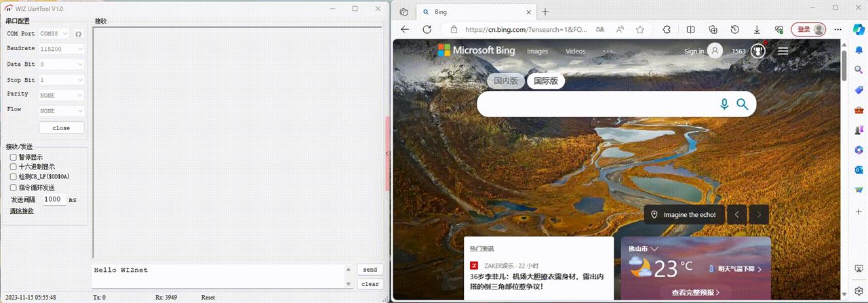Select the Bing browser tab
The width and height of the screenshot is (868, 303).
pos(475,12)
